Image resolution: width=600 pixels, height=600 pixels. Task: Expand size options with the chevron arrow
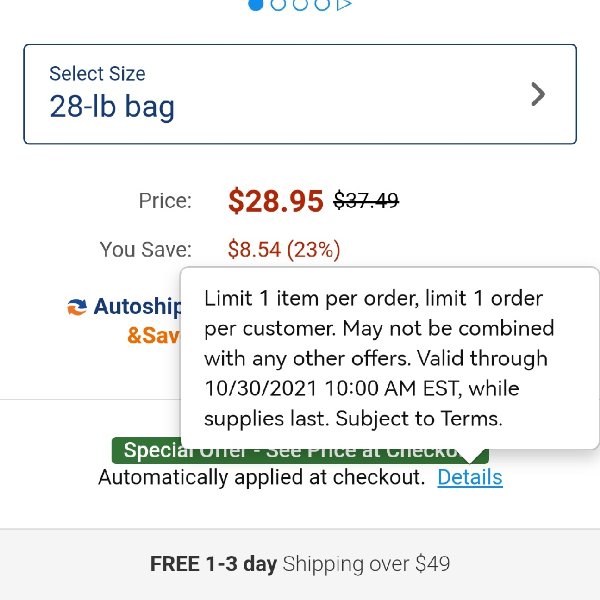pos(538,94)
